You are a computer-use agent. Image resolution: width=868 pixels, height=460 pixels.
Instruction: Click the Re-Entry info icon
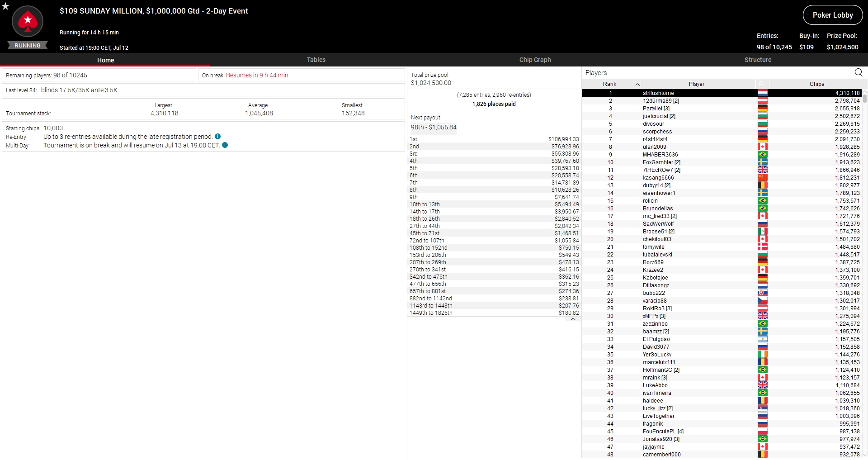(x=218, y=136)
